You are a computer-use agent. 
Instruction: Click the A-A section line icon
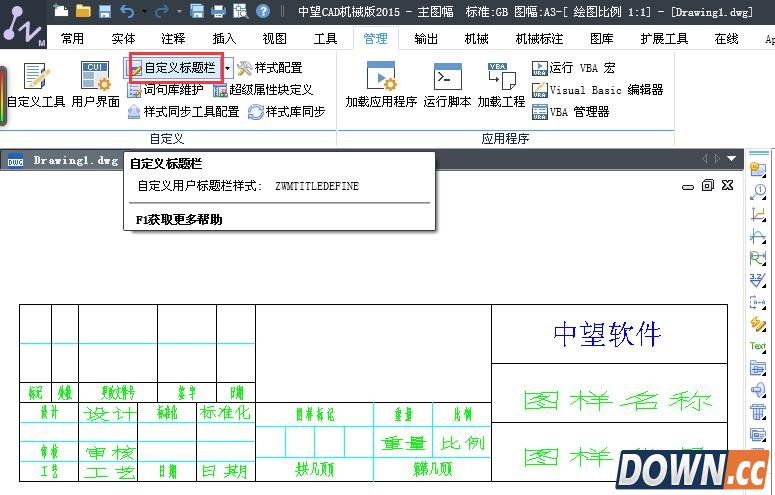(757, 302)
